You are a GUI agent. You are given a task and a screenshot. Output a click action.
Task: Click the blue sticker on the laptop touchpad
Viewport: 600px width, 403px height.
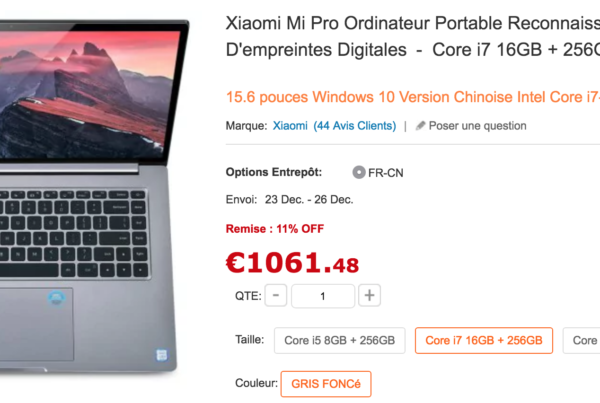[x=56, y=299]
